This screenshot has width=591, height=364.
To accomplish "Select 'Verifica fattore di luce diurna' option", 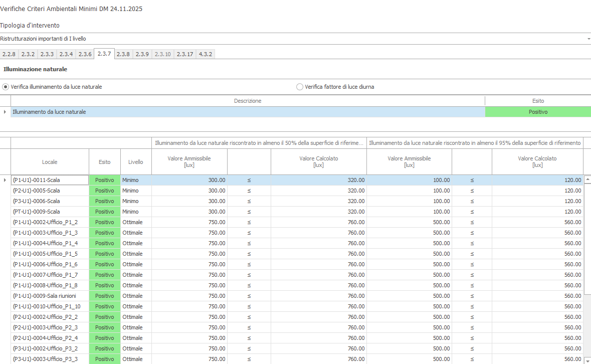I will point(300,87).
